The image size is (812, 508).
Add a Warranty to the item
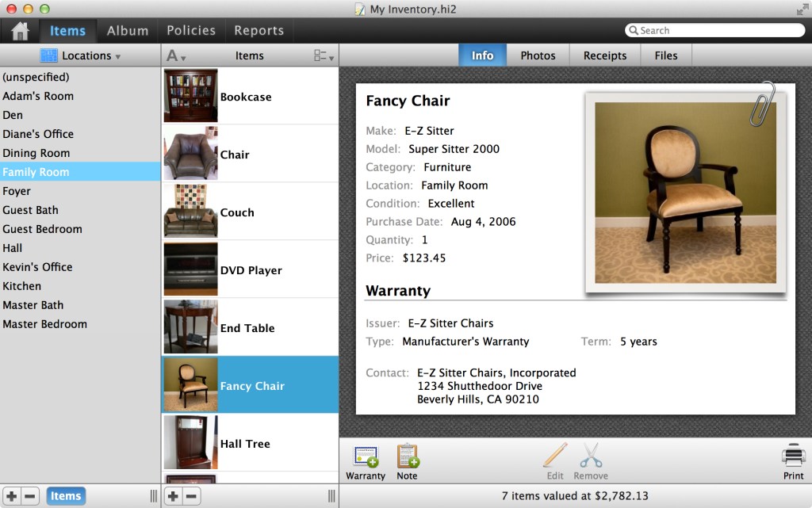pyautogui.click(x=366, y=461)
